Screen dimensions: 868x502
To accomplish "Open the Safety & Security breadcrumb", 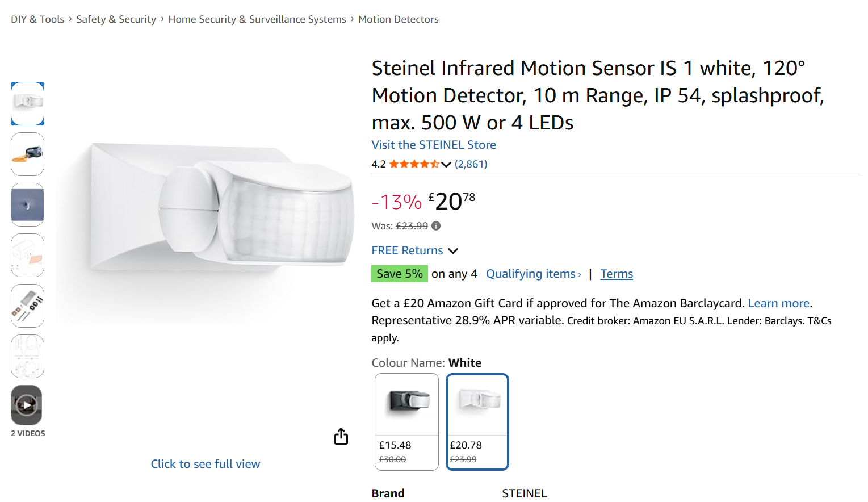I will point(116,19).
